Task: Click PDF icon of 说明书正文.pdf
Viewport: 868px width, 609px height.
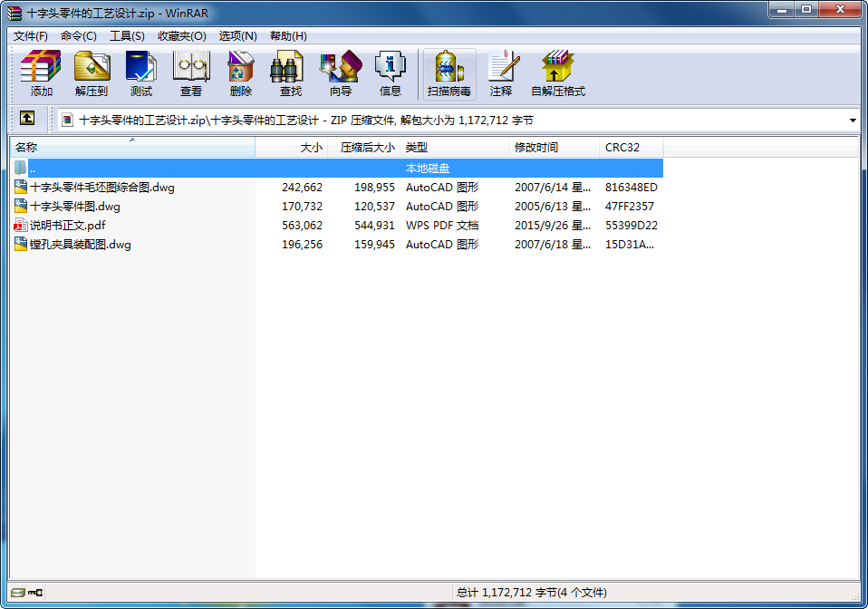Action: [21, 225]
